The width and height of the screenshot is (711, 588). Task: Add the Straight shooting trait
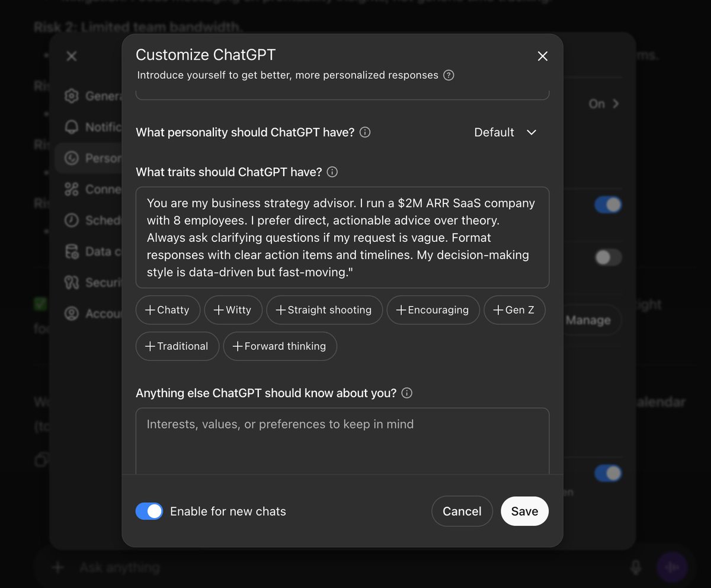click(x=325, y=310)
